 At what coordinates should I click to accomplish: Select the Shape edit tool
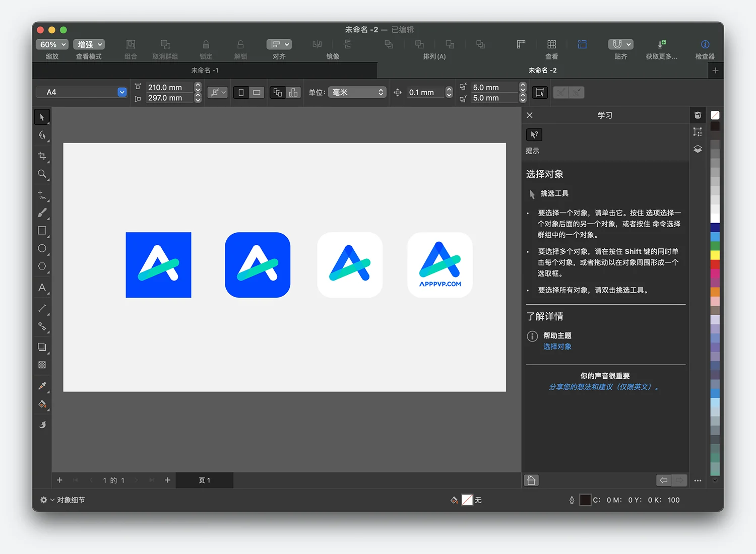point(42,135)
